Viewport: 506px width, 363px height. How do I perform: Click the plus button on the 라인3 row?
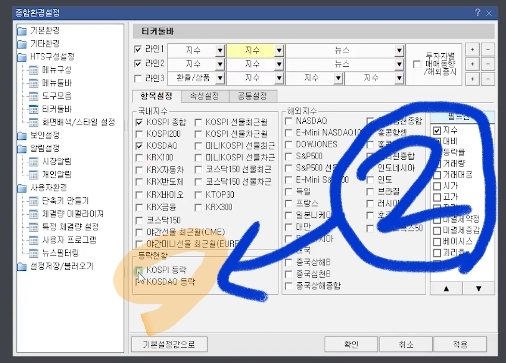pos(472,79)
